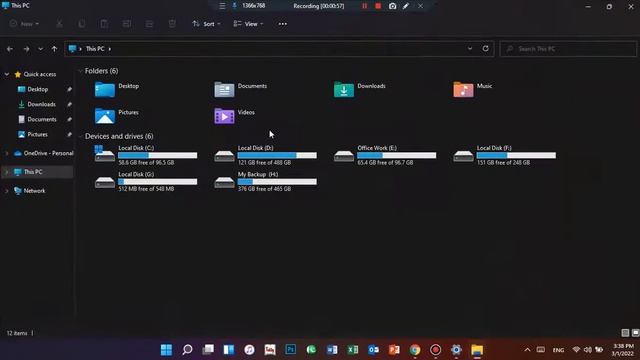The height and width of the screenshot is (360, 640).
Task: Switch to the large icons layout button
Action: point(635,333)
